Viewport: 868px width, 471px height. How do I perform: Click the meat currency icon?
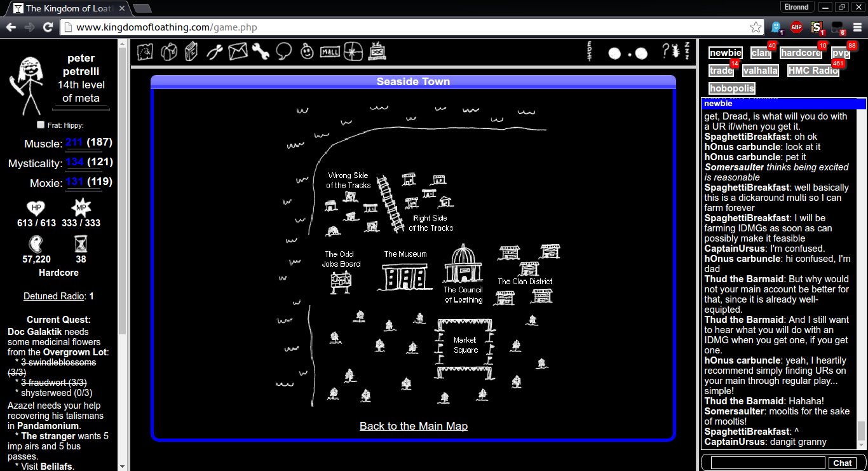36,244
